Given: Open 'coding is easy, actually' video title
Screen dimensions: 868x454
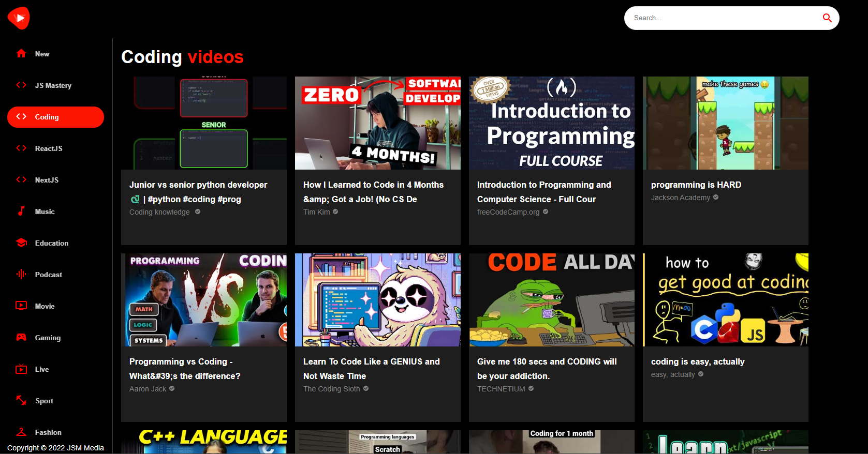Looking at the screenshot, I should [x=697, y=361].
